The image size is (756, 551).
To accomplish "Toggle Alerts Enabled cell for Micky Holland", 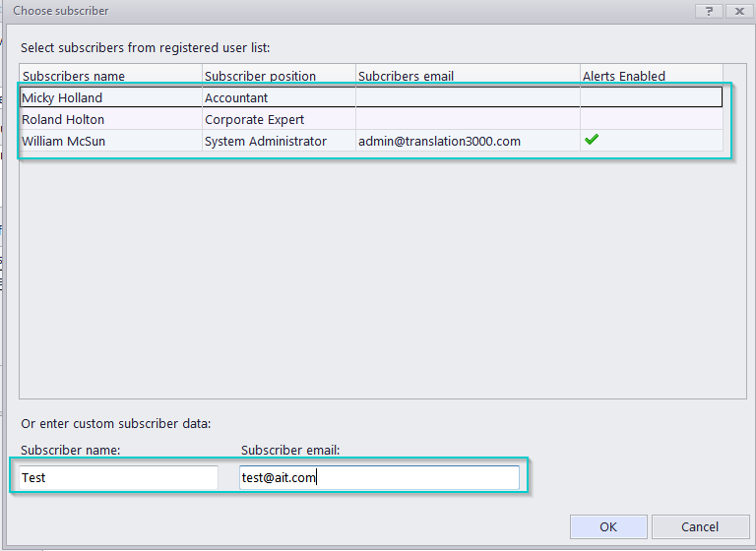I will 650,98.
